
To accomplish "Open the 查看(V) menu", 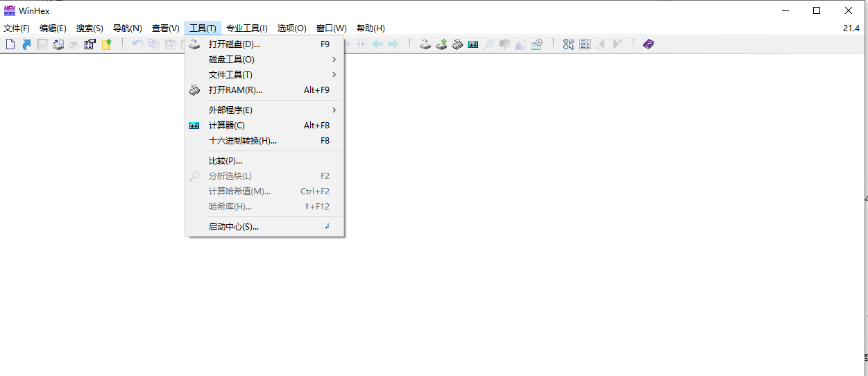I will point(166,28).
